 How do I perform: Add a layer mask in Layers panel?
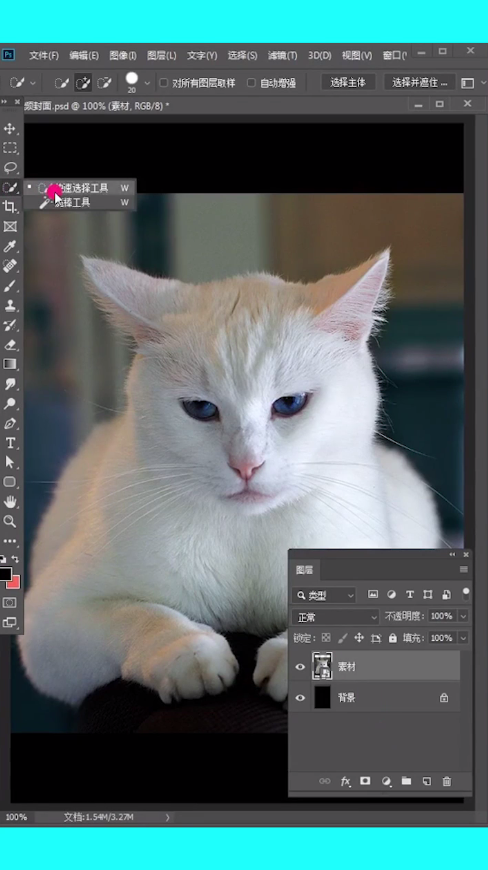(365, 781)
